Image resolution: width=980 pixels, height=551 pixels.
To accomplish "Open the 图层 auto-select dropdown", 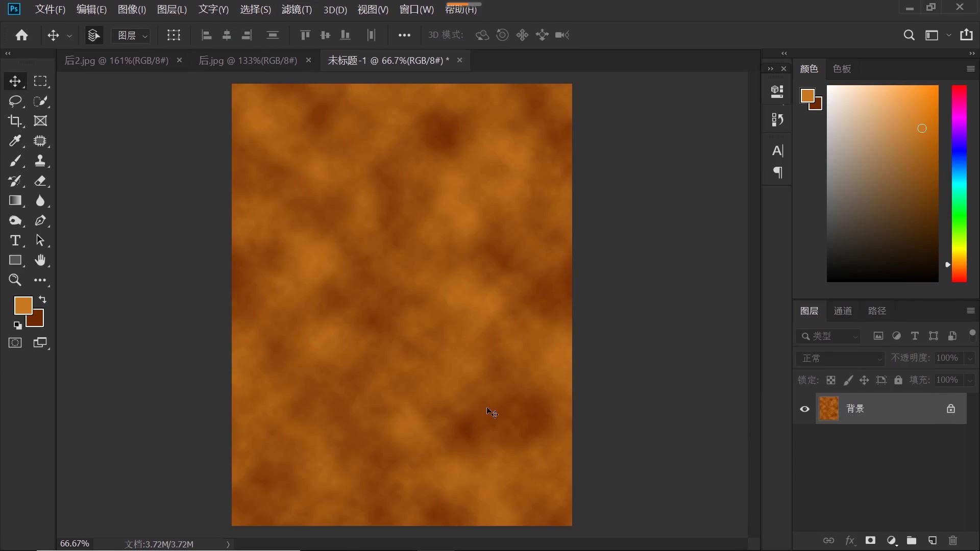I will [x=132, y=35].
